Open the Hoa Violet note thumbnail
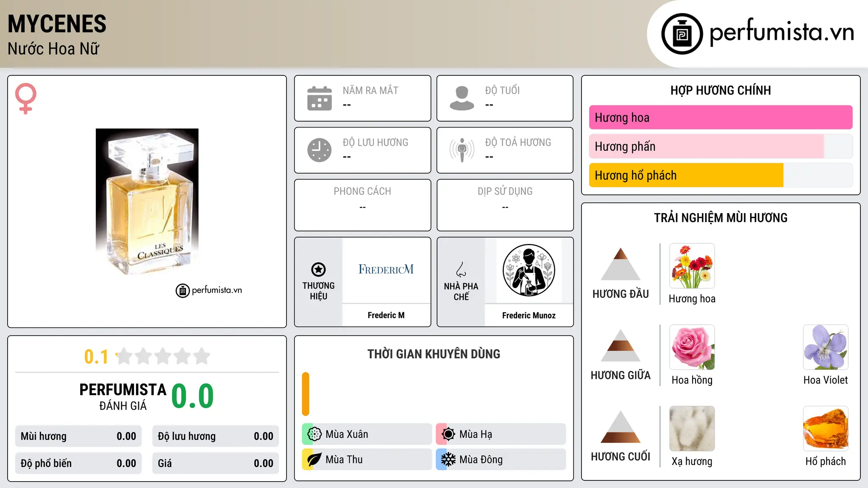Screen dimensions: 868x488 coord(826,347)
